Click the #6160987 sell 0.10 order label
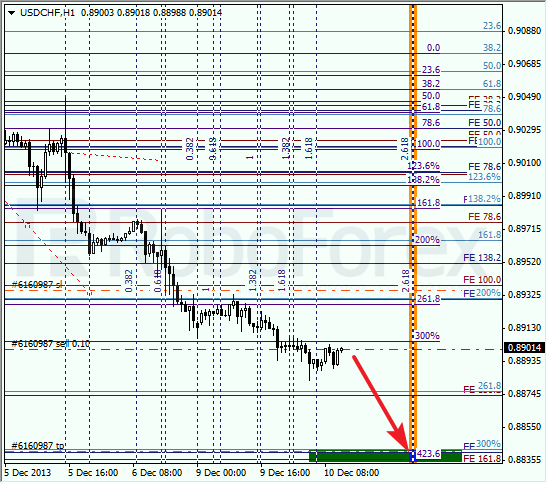Screen dimensions: 547x483 [51, 344]
